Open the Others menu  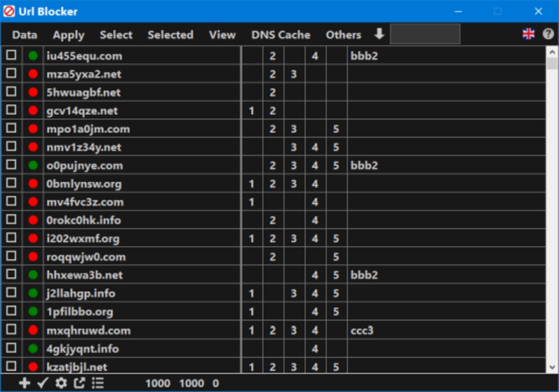[x=343, y=35]
